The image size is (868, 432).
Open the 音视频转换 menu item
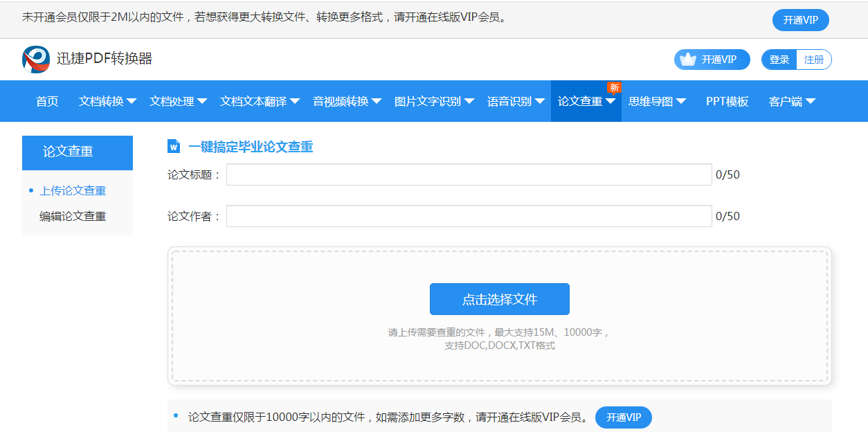pyautogui.click(x=341, y=101)
